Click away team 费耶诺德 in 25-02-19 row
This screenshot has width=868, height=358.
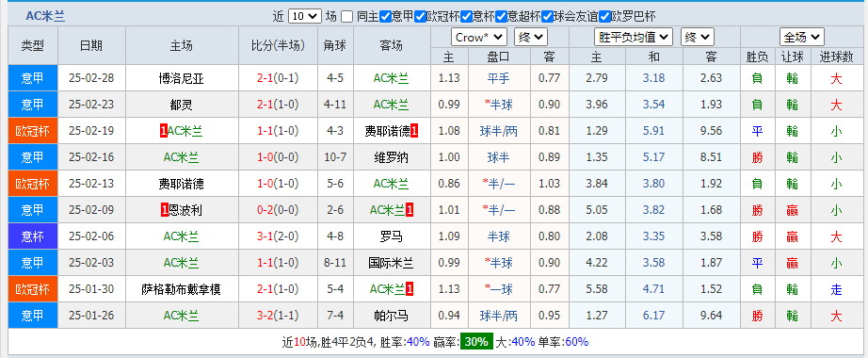coord(388,131)
